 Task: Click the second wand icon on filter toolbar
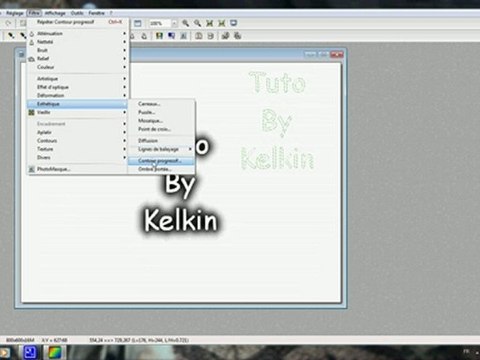[23, 36]
